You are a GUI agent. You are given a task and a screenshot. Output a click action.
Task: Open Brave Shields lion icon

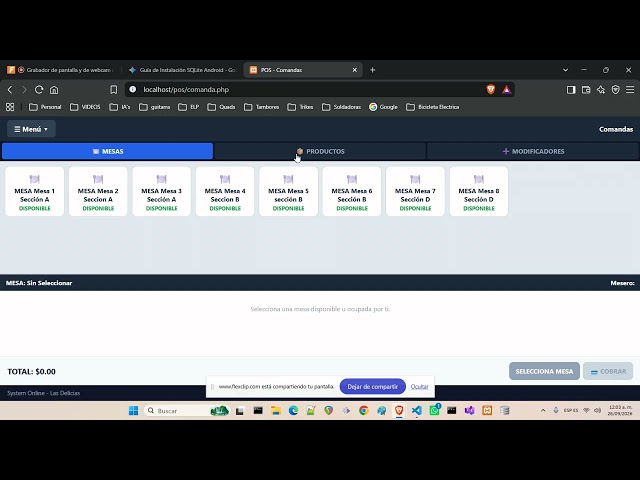pyautogui.click(x=491, y=89)
